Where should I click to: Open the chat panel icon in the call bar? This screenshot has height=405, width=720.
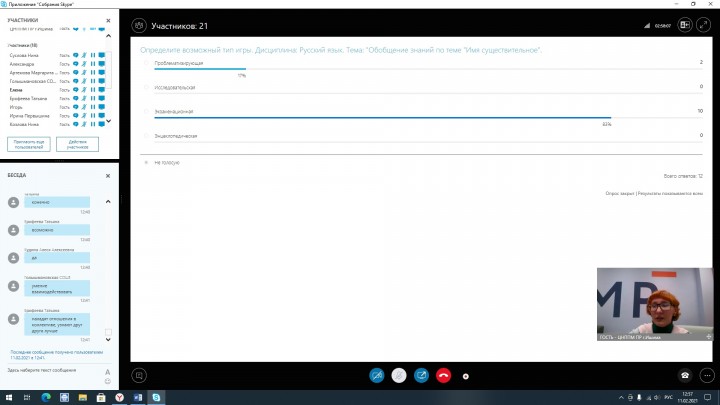click(x=140, y=376)
